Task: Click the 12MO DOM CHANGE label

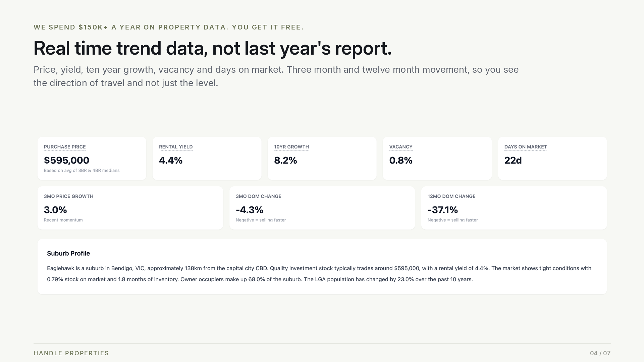Action: point(451,196)
